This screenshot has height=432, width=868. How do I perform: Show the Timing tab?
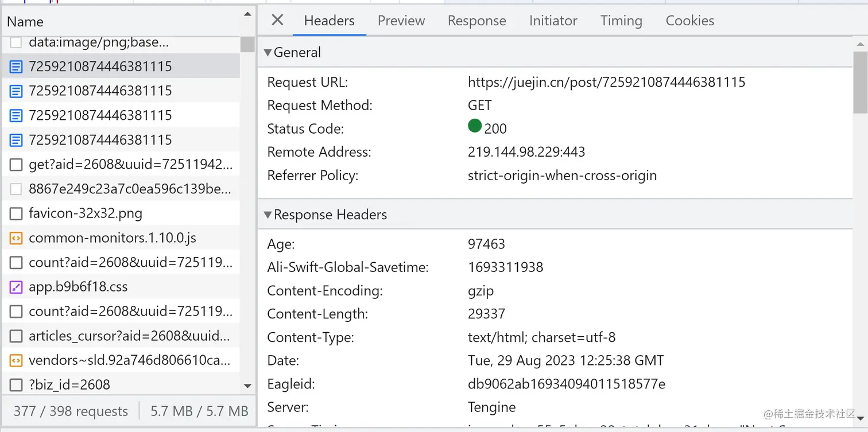click(621, 21)
